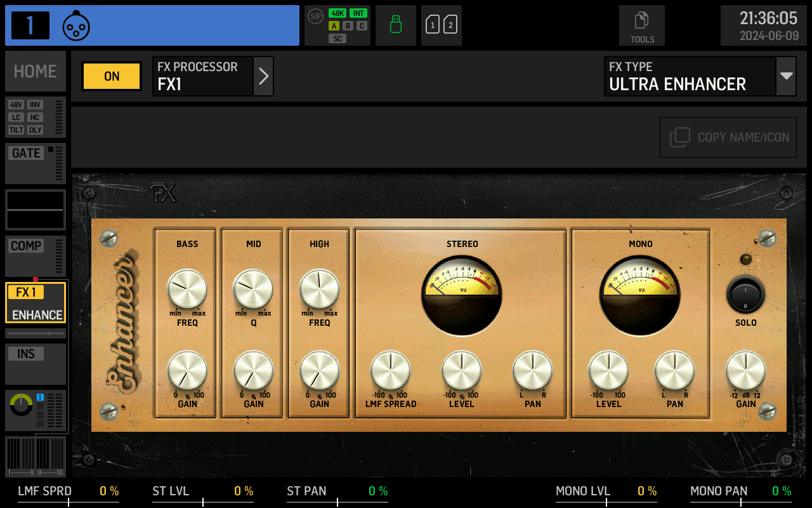812x508 pixels.
Task: Open the USB recorder icon
Action: coord(396,25)
